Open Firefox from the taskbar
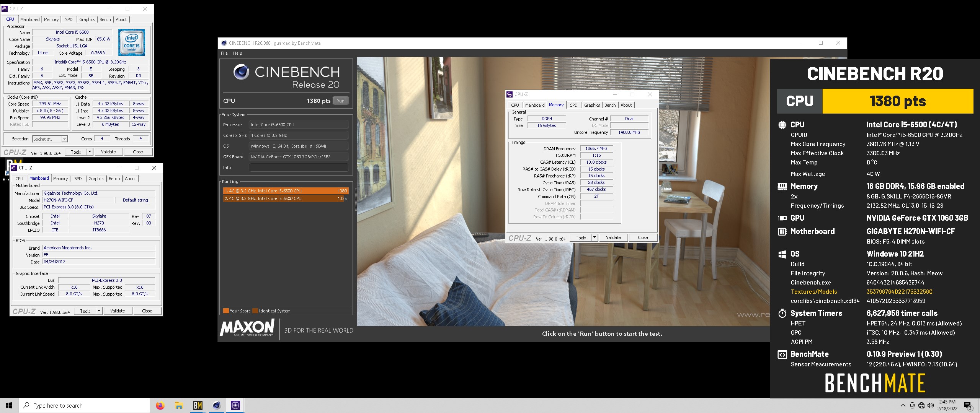This screenshot has width=980, height=413. (x=160, y=405)
